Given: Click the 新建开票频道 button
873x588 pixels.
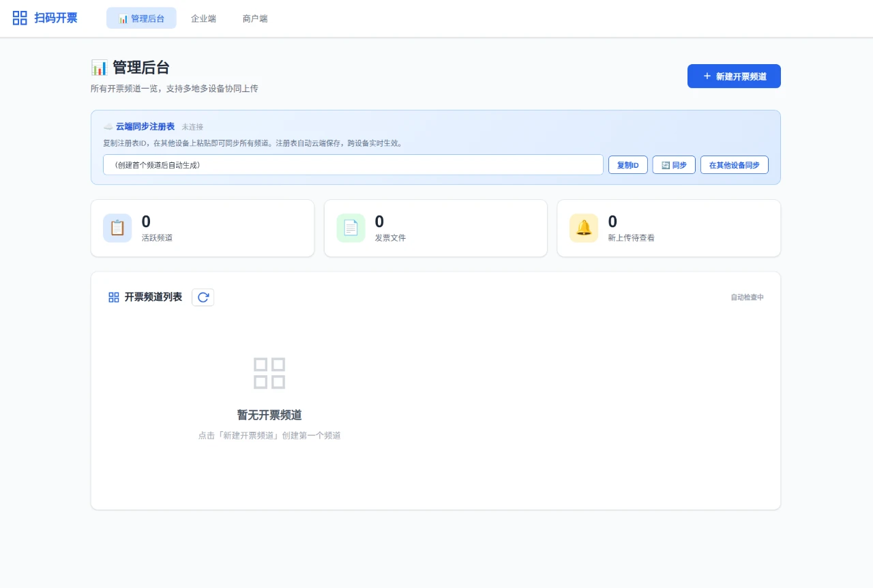Looking at the screenshot, I should 734,76.
